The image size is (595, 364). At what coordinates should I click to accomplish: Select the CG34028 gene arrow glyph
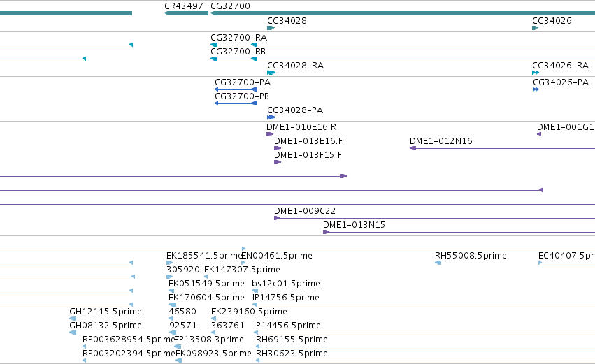point(271,28)
